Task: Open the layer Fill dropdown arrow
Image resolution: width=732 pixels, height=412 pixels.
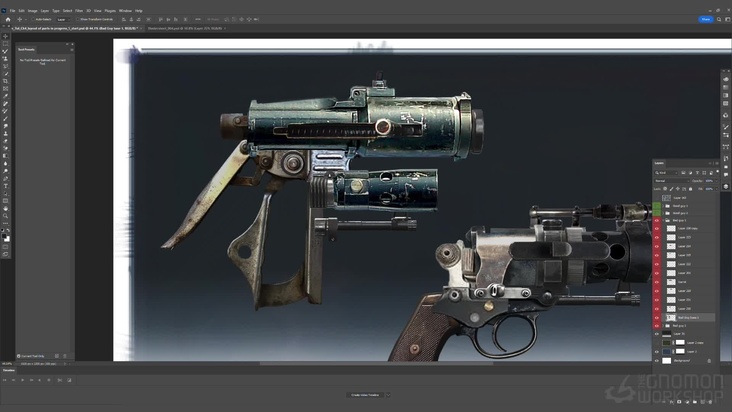Action: (x=717, y=189)
